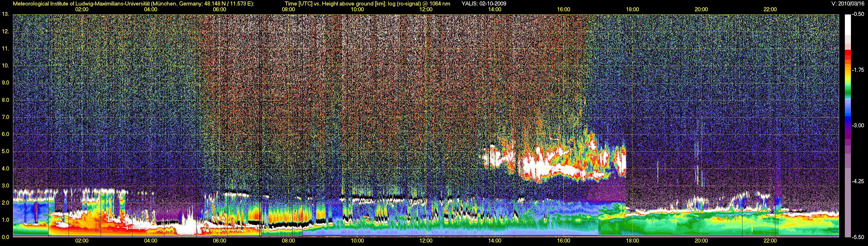Screen dimensions: 868x246
Task: Select the 08:00 label on the bottom time axis
Action: pos(288,241)
